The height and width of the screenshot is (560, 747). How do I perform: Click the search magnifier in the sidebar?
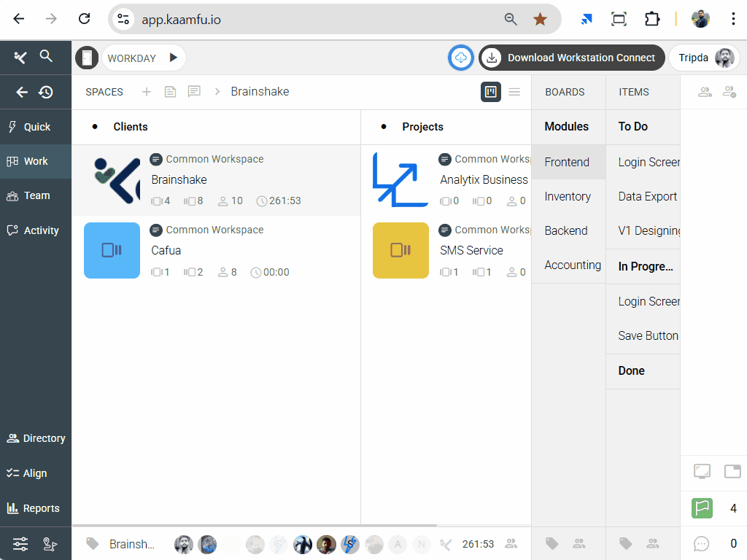(46, 56)
